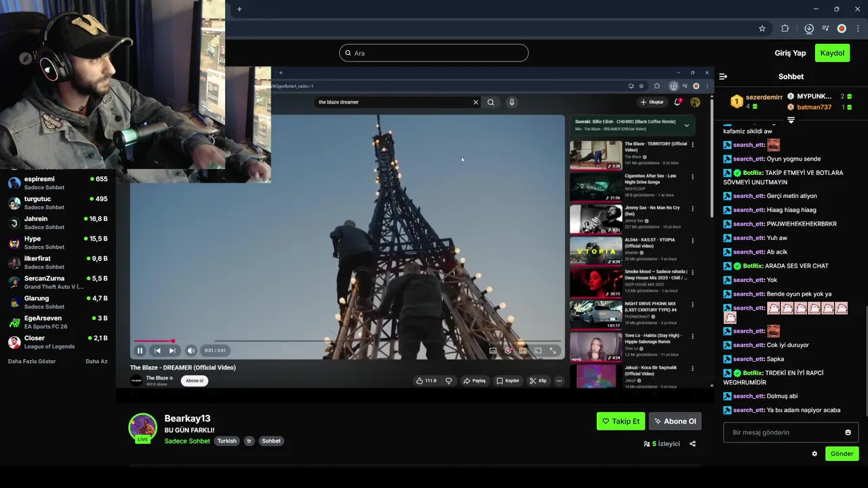Open Hype channel in sidebar
This screenshot has width=868, height=488.
58,243
